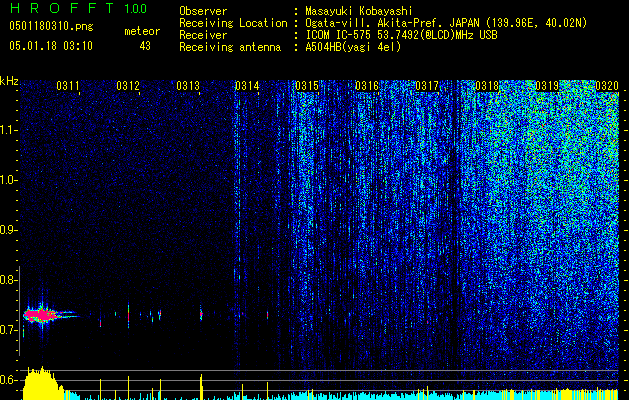Click the Receiving Location field label
Image resolution: width=629 pixels, height=400 pixels.
pos(233,23)
